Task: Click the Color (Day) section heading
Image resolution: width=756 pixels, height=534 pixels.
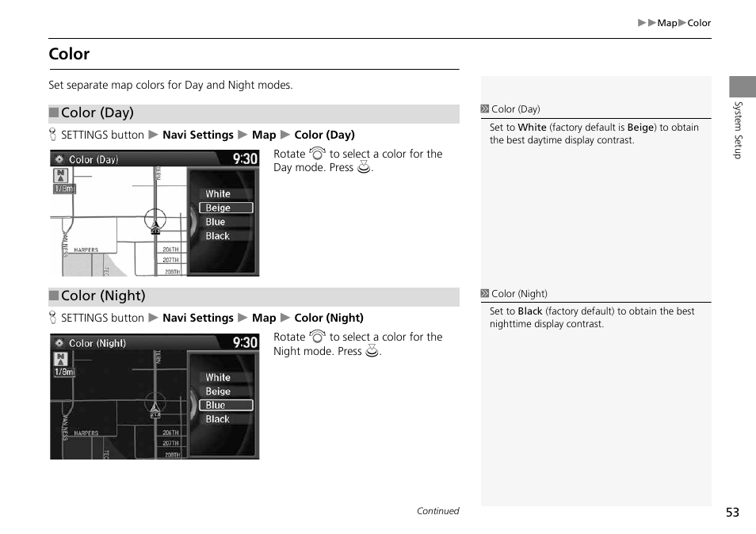Action: (x=97, y=113)
